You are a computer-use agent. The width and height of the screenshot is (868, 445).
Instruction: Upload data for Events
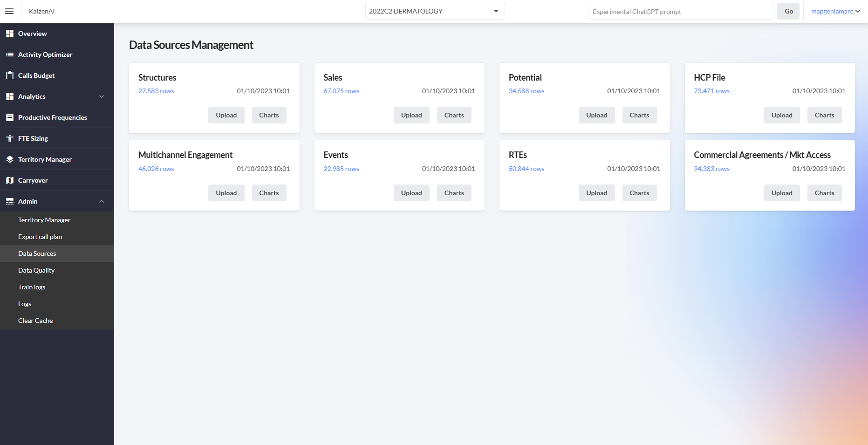click(x=411, y=193)
